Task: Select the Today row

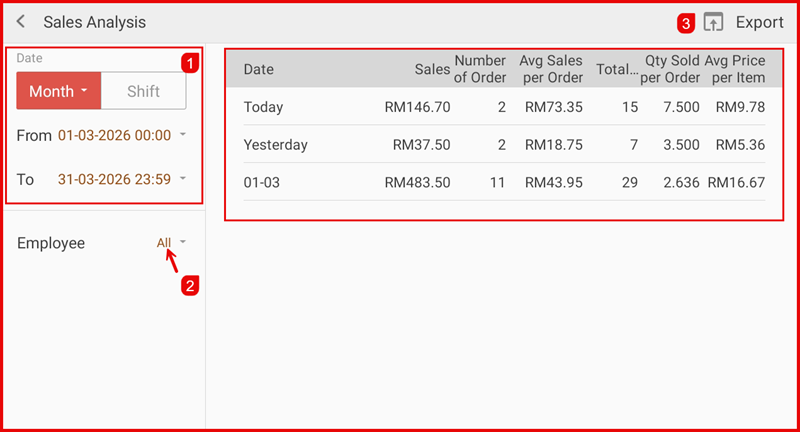Action: (504, 107)
